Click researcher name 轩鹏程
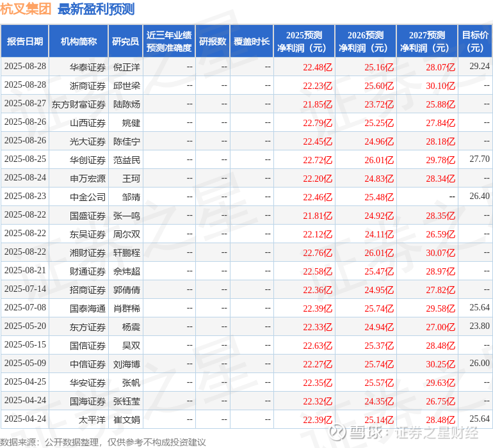The height and width of the screenshot is (448, 493). click(127, 253)
